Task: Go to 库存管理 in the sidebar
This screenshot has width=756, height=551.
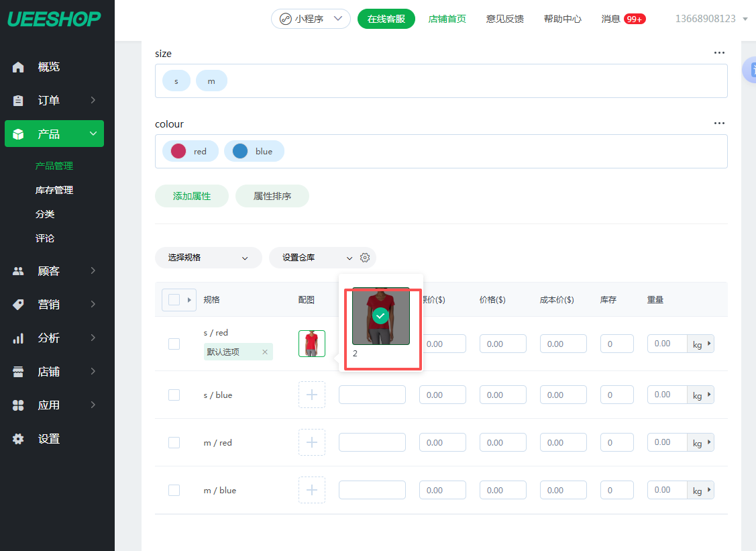Action: [54, 190]
